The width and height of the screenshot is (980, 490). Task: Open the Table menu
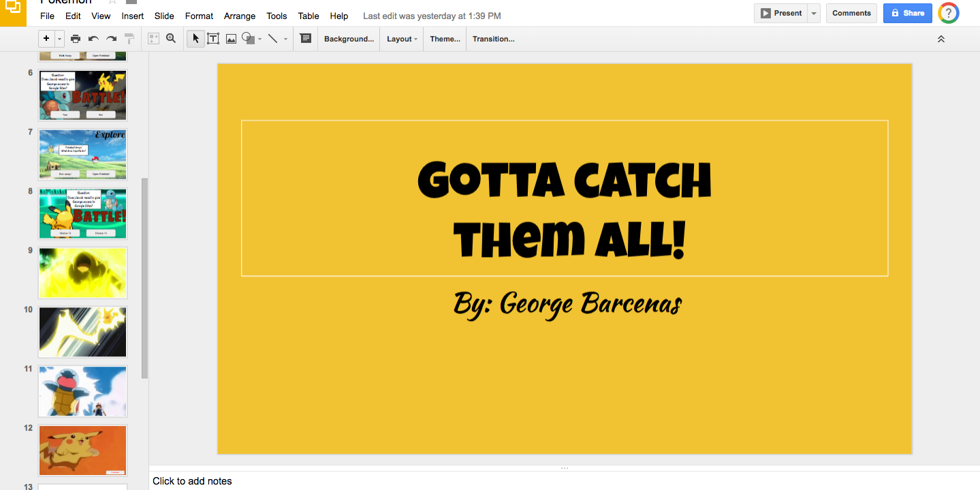[309, 16]
